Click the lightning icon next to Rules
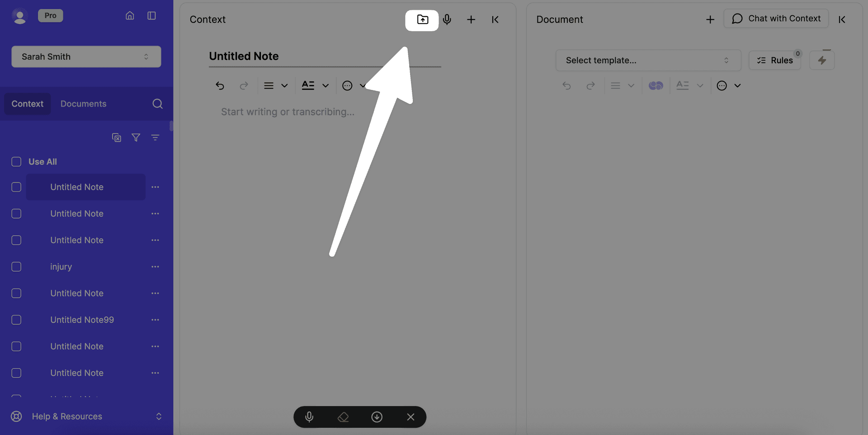The height and width of the screenshot is (435, 868). point(822,60)
